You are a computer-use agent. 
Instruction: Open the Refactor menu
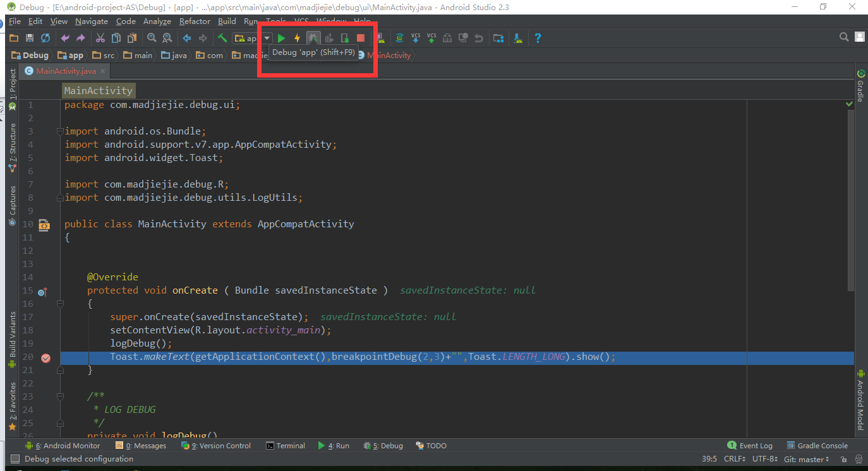pyautogui.click(x=195, y=21)
